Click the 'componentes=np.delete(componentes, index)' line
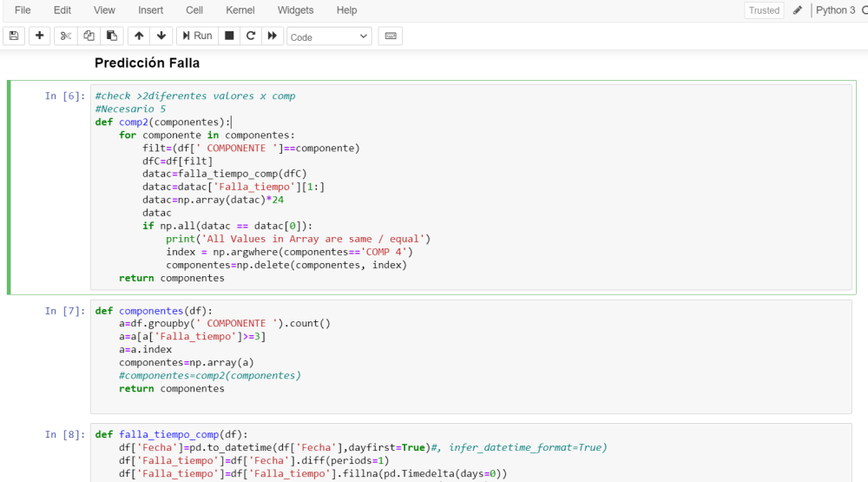Screen dimensions: 868x482 click(286, 265)
